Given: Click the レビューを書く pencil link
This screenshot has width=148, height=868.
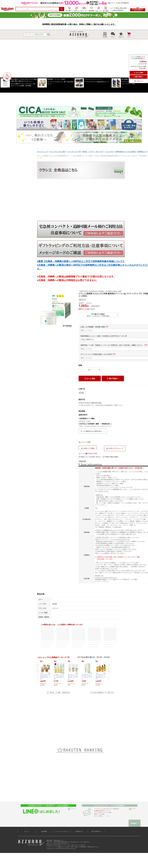Looking at the screenshot, I should pyautogui.click(x=85, y=442).
